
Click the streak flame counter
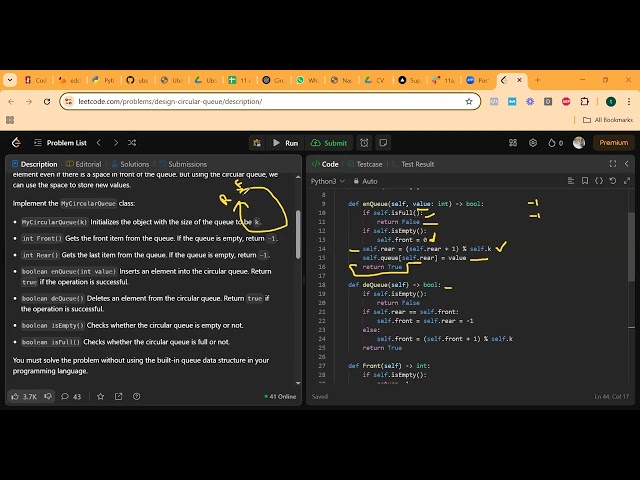click(556, 143)
